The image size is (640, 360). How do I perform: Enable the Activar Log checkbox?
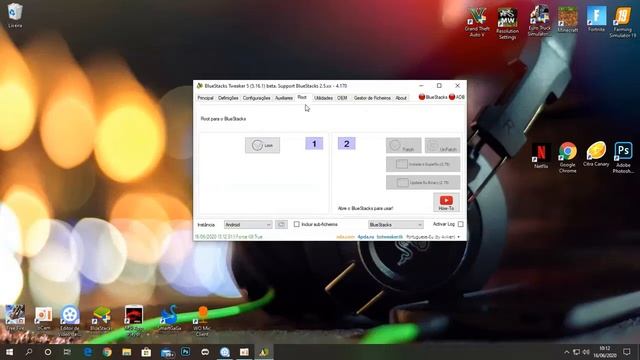[x=460, y=224]
